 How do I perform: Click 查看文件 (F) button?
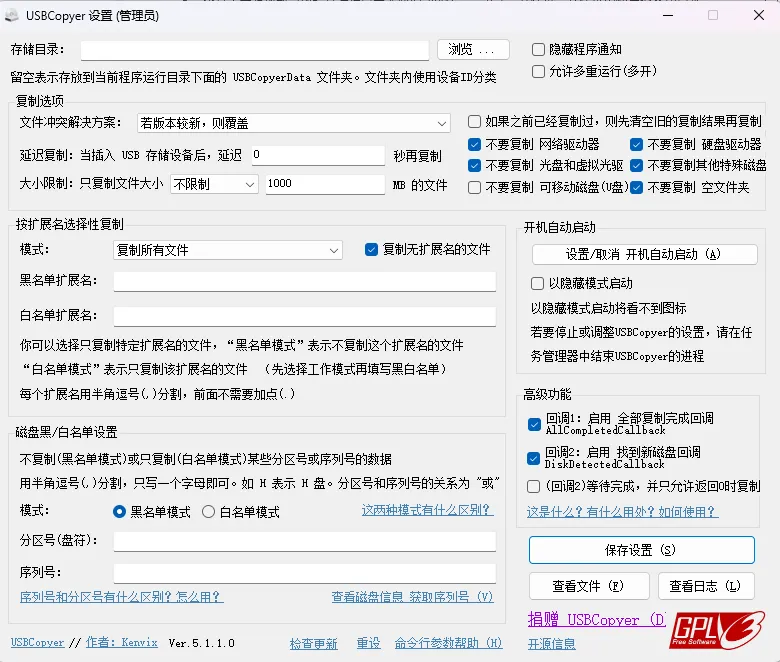[589, 586]
